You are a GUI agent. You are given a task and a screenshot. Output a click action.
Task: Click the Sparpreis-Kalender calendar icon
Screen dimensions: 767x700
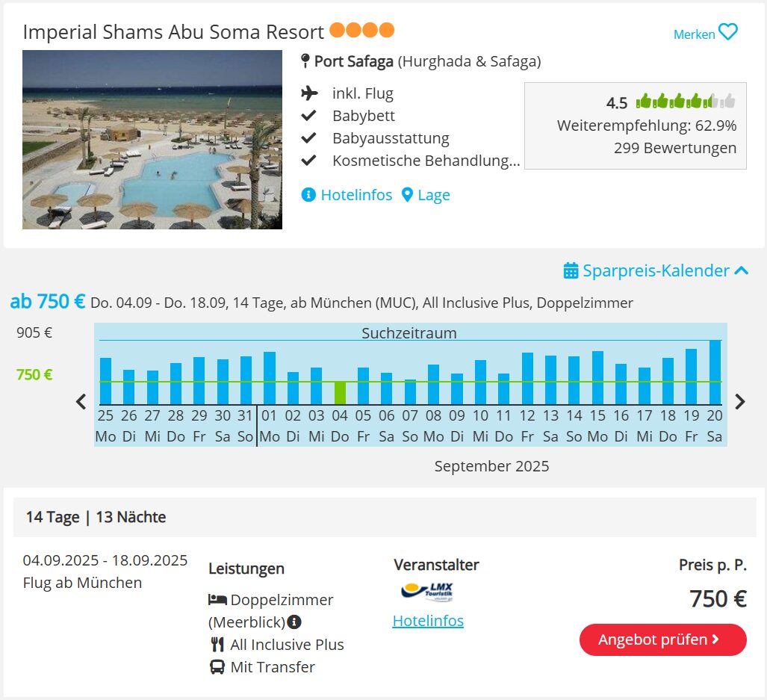(571, 270)
